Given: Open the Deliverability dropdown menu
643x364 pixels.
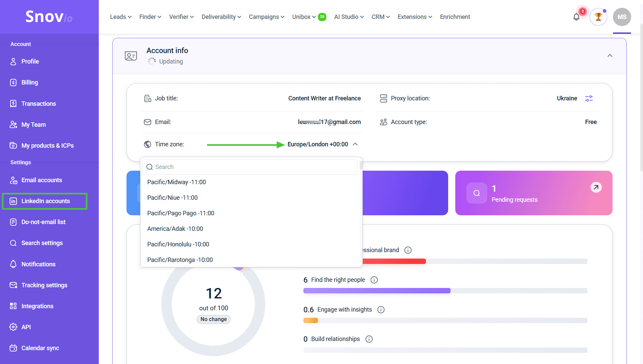Looking at the screenshot, I should (x=221, y=17).
